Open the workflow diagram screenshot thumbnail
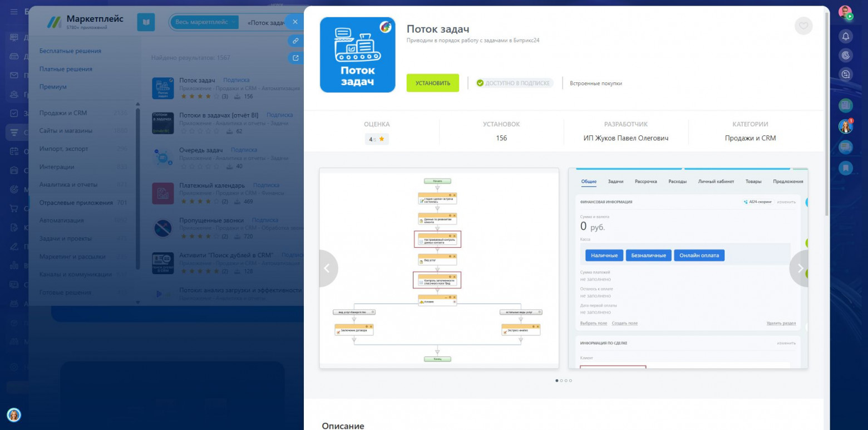The image size is (868, 430). [x=439, y=268]
